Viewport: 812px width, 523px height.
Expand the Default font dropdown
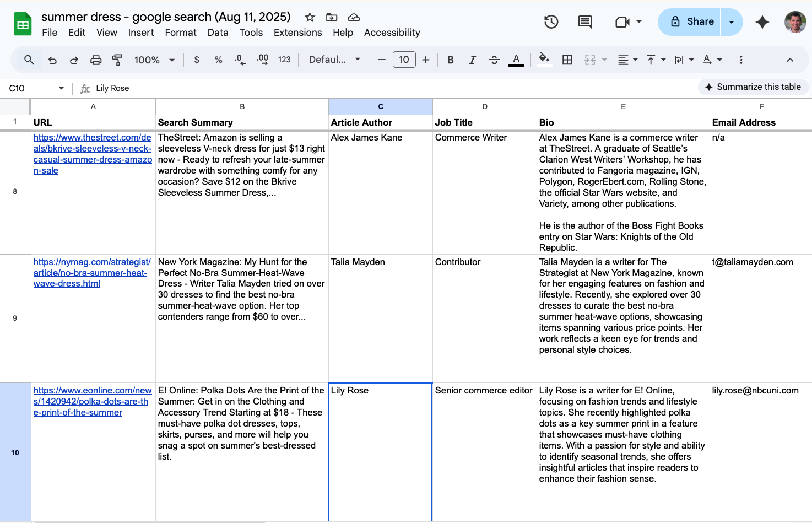[334, 60]
